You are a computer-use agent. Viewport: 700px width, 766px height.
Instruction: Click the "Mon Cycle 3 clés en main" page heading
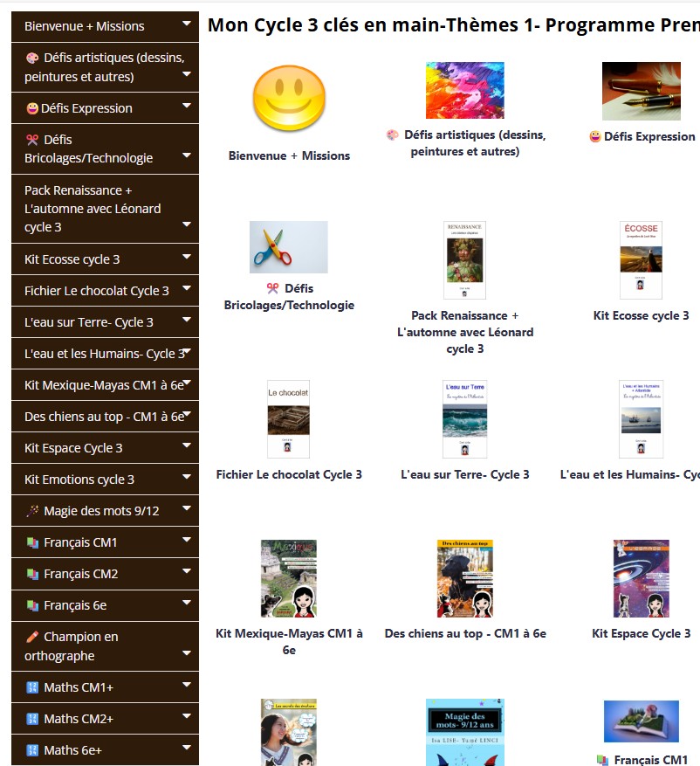tap(454, 25)
